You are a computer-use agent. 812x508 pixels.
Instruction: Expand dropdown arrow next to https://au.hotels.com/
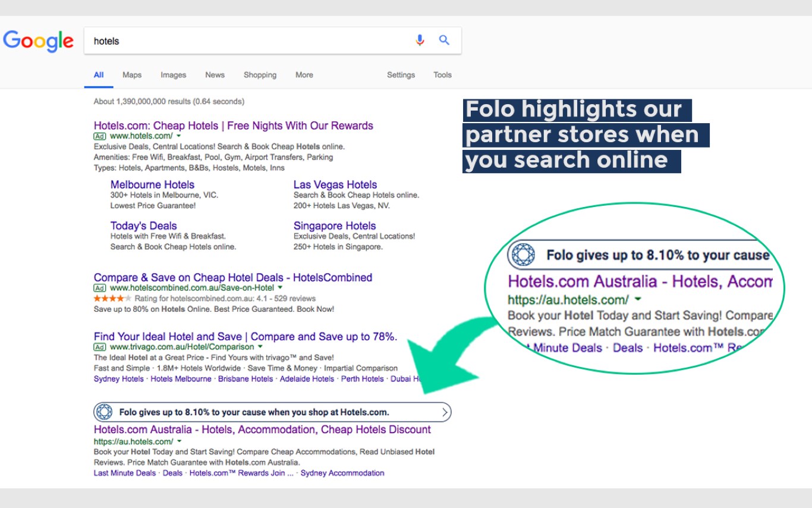179,441
